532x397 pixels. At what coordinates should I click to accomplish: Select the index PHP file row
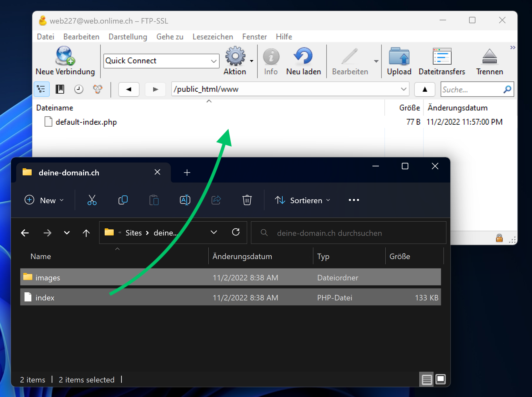point(231,297)
